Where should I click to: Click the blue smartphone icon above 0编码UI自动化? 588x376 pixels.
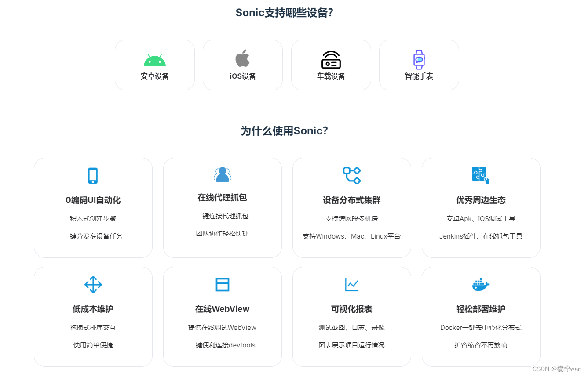93,176
